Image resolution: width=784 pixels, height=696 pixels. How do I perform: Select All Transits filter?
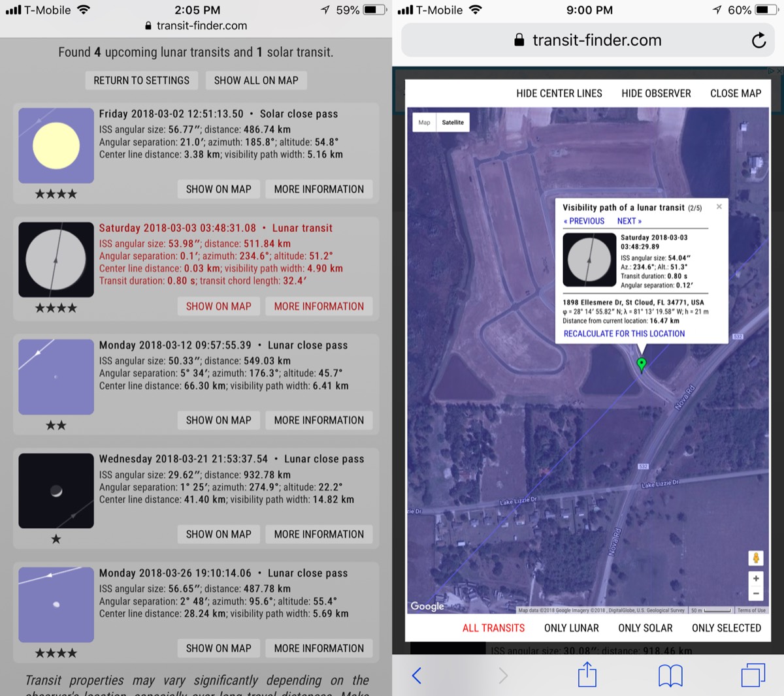click(x=493, y=628)
